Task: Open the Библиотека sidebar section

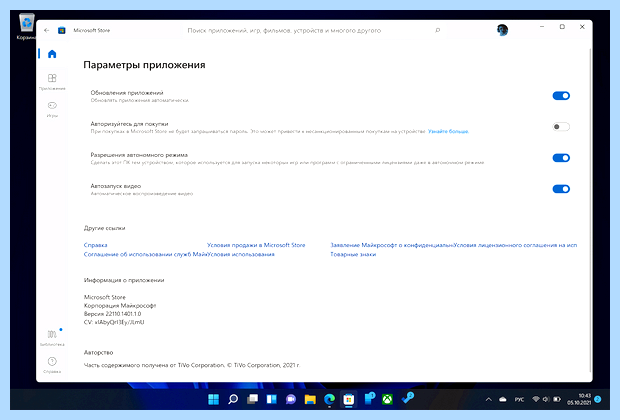Action: [52, 338]
